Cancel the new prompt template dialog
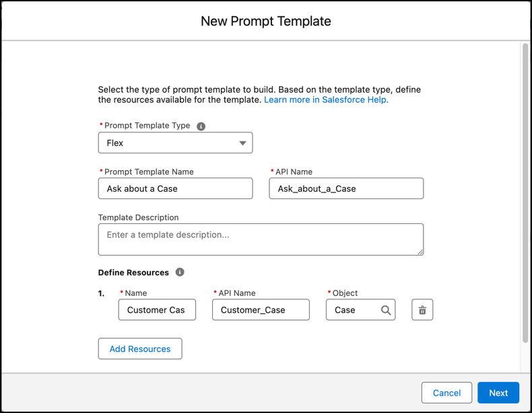Viewport: 532px width, 413px height. coord(446,393)
